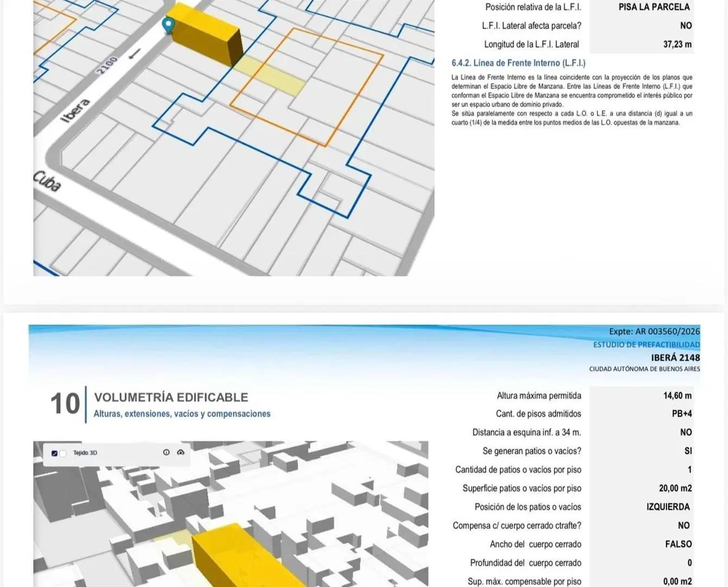Click 'Posición de los patios o vacíos' label
The width and height of the screenshot is (728, 587).
528,507
